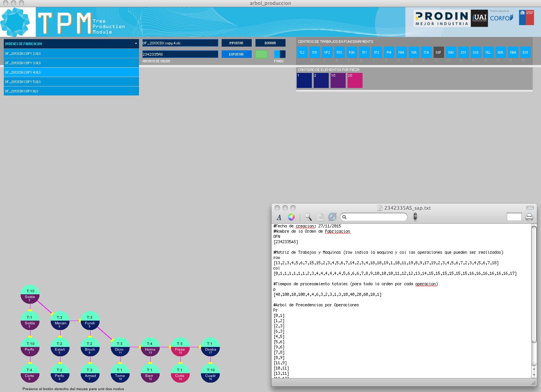Pick OF_2013CDX COPY.XLS from the order list
This screenshot has height=392, width=541.
pos(71,91)
